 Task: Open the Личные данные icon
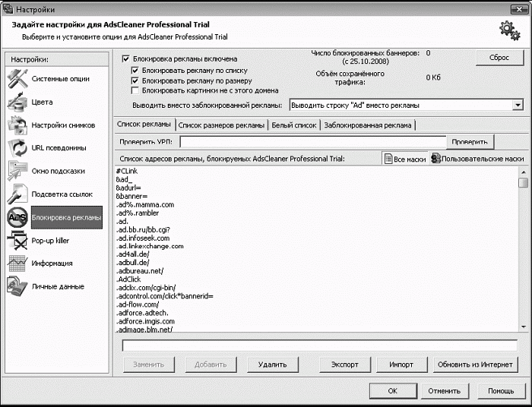point(18,286)
